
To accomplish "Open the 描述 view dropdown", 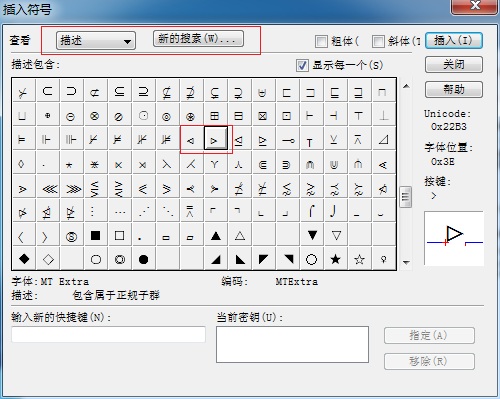I will 96,41.
